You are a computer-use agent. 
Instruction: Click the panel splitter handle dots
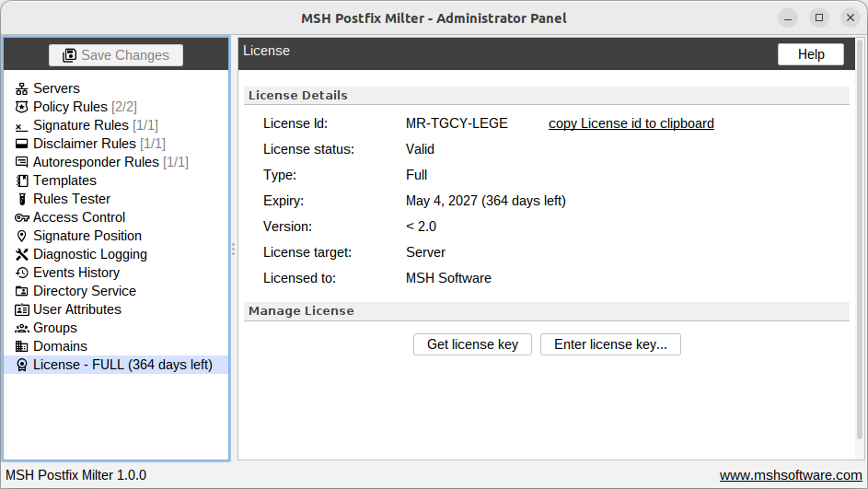[x=233, y=250]
